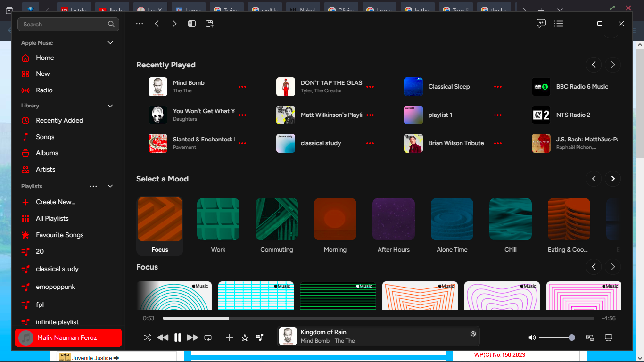Skip to next track

pos(193,337)
